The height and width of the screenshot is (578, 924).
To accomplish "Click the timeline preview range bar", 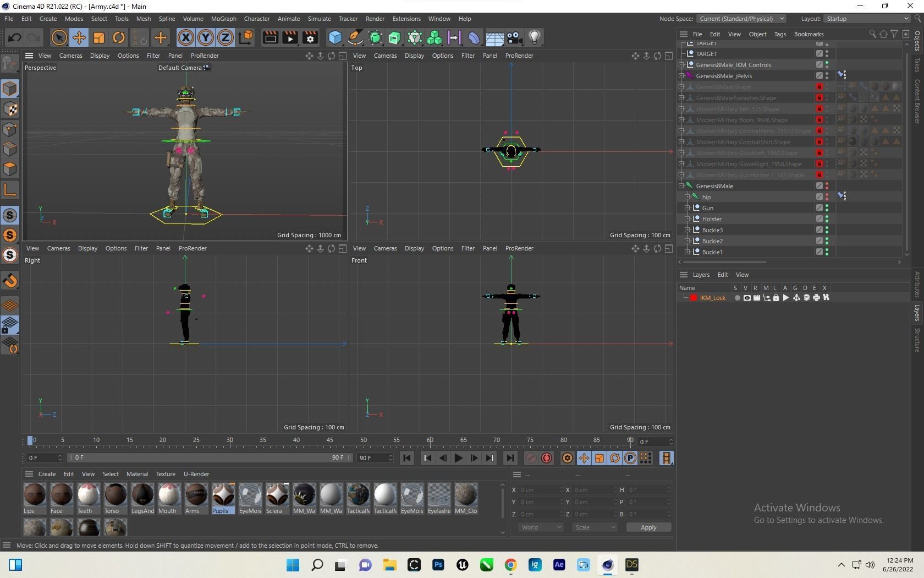I will tap(210, 458).
